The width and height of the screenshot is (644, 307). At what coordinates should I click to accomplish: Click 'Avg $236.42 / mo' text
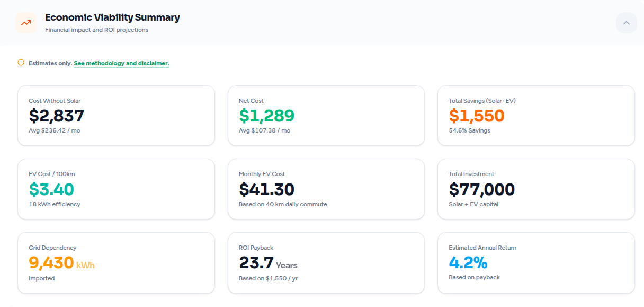point(55,130)
